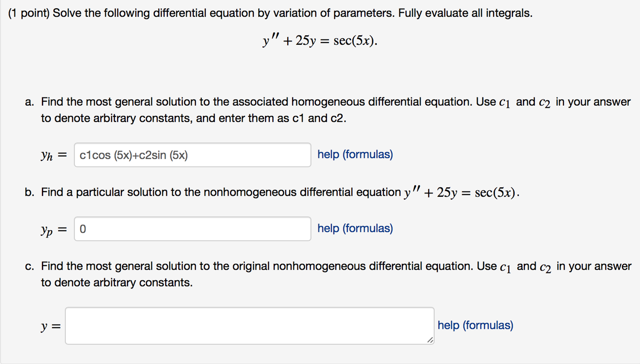Screen dimensions: 640x364
Task: Open the formulas help for part b
Action: point(354,228)
